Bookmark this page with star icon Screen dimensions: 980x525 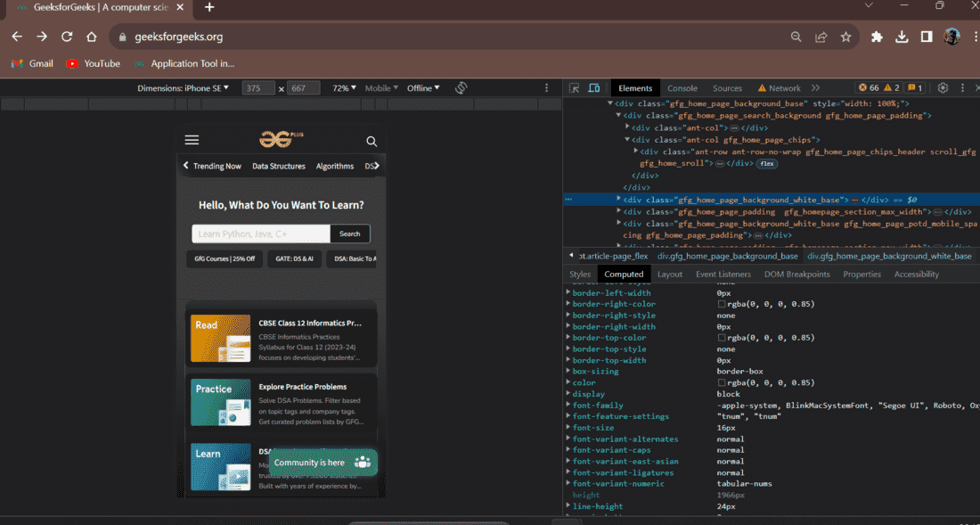point(845,37)
